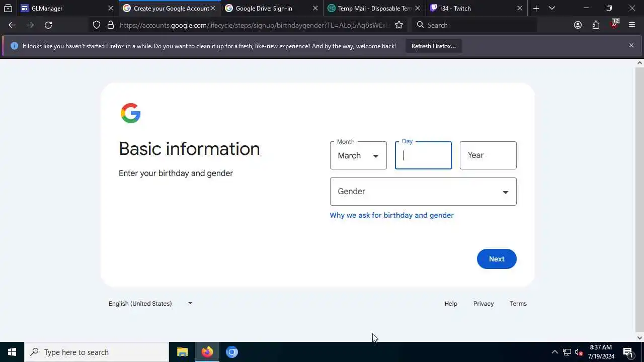This screenshot has height=362, width=644.
Task: Dismiss the Firefox refresh notification bar
Action: coord(631,45)
